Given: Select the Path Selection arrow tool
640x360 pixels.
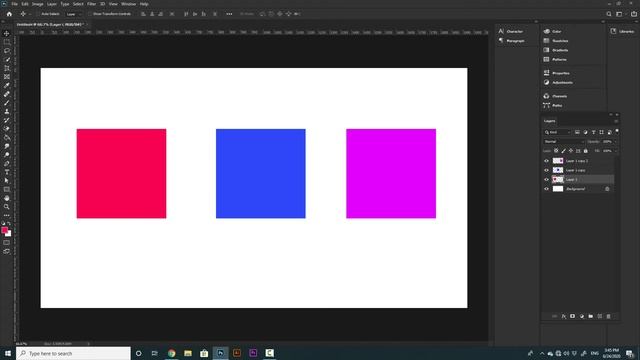Looking at the screenshot, I should coord(7,180).
